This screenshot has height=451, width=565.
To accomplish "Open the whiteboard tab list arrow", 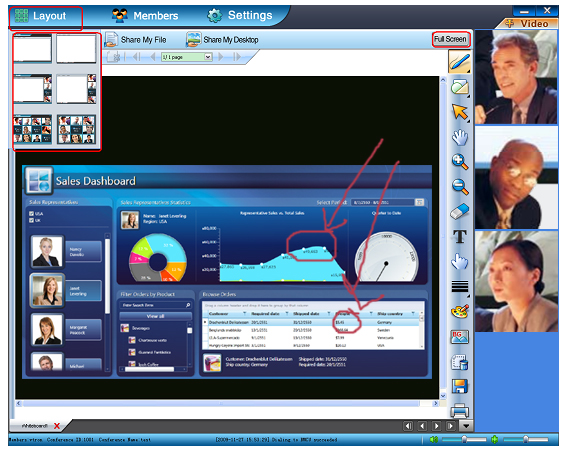I will point(466,426).
